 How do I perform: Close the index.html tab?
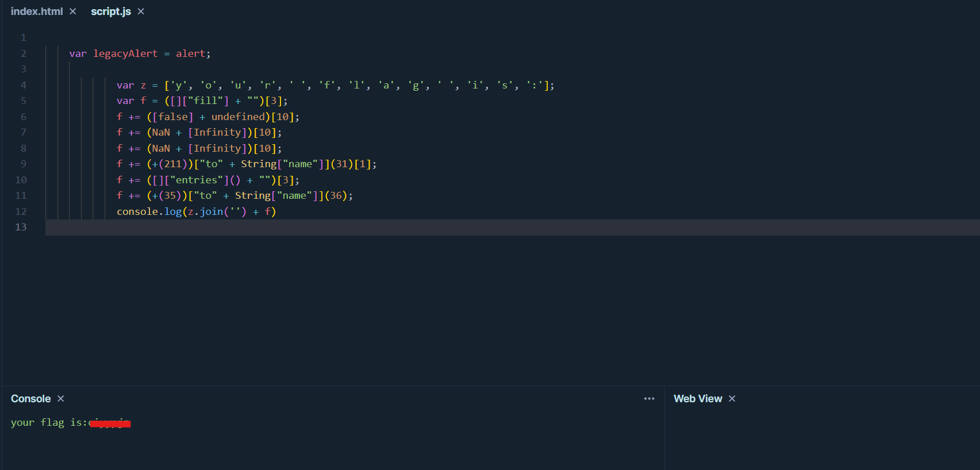click(72, 11)
